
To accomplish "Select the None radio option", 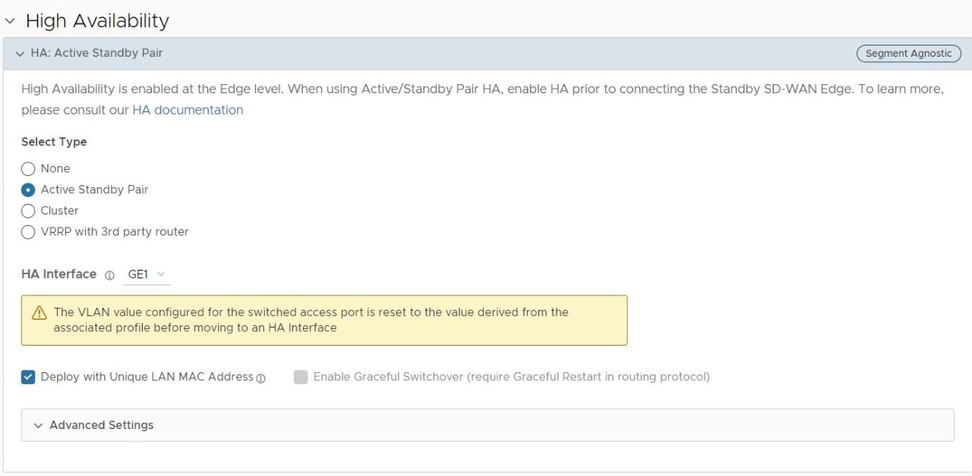I will point(29,169).
